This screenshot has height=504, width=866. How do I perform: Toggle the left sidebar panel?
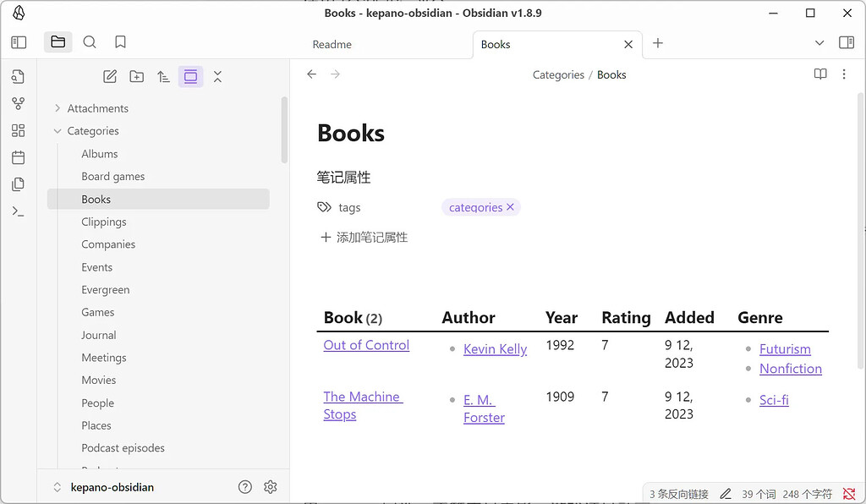click(x=19, y=42)
